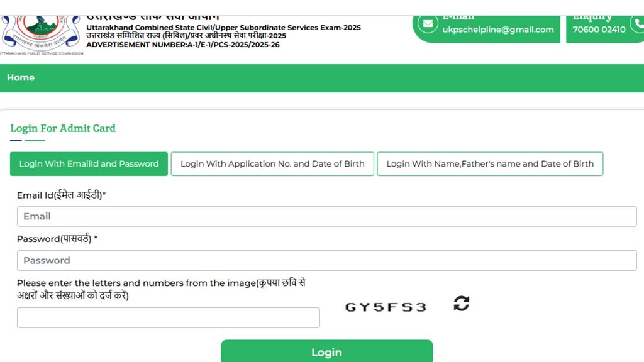
Task: Click the green Login button
Action: pos(326,351)
